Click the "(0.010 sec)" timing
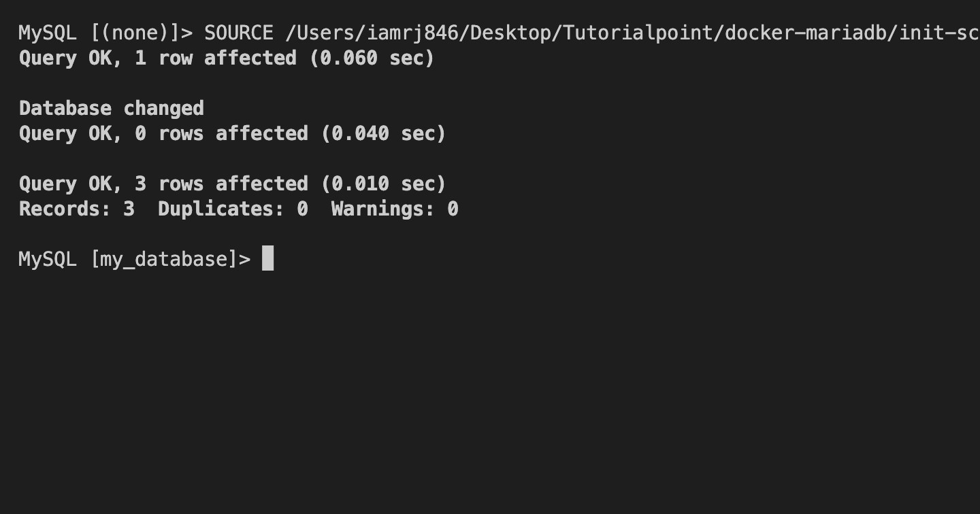The image size is (980, 514). (x=383, y=184)
